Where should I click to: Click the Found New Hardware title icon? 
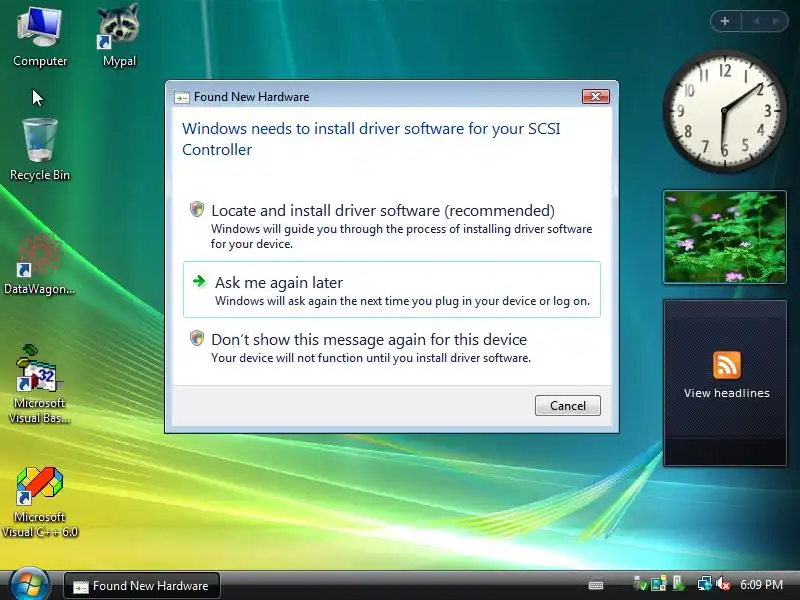(182, 97)
